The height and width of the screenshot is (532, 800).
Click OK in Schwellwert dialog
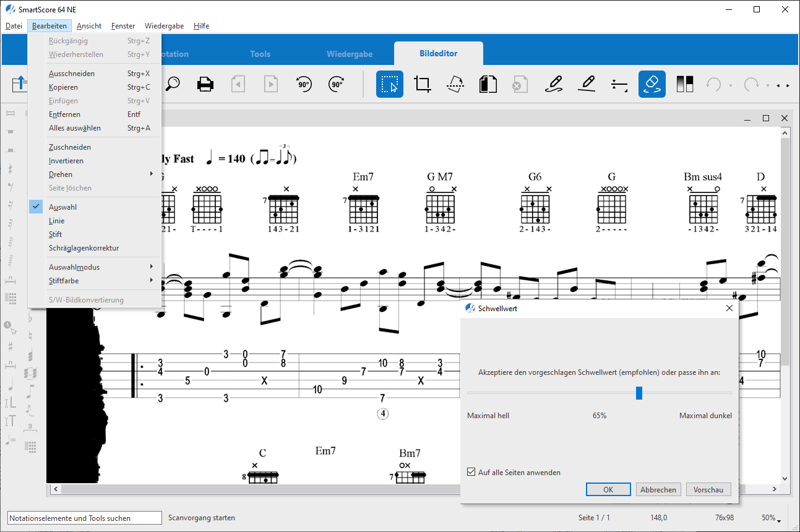(608, 489)
